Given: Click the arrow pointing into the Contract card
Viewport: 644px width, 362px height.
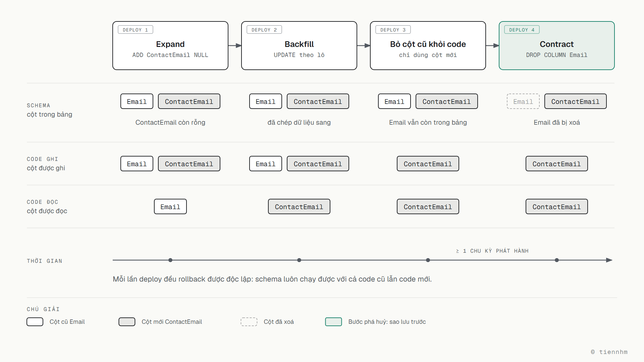Looking at the screenshot, I should coord(492,46).
